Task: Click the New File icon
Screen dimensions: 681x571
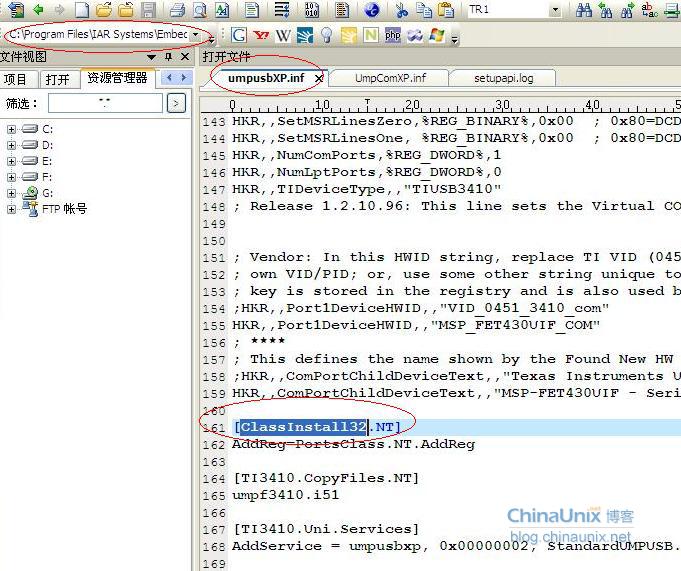Action: 81,11
